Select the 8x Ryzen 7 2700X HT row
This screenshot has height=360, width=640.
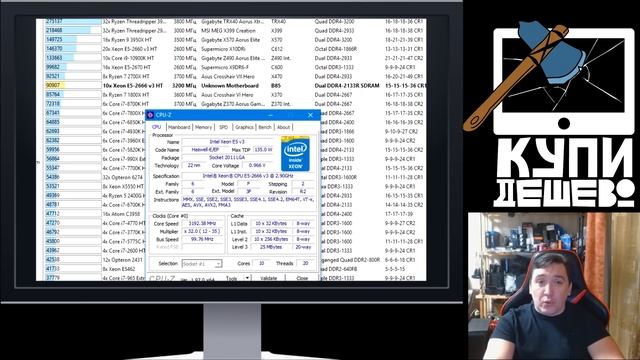click(x=235, y=76)
